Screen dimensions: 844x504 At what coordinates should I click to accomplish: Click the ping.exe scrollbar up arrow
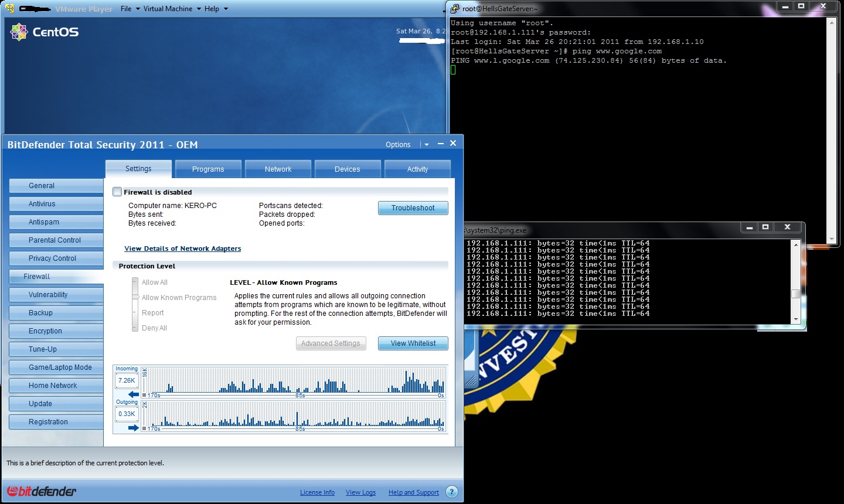click(795, 244)
